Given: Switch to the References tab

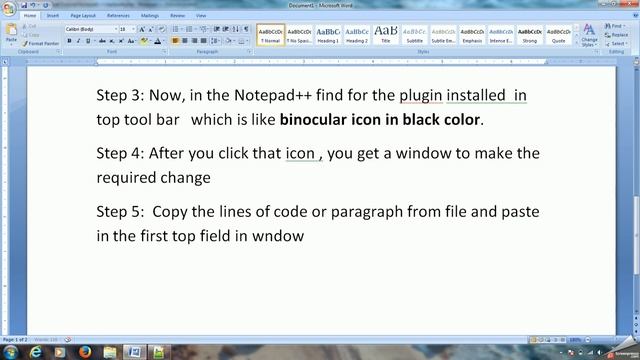Looking at the screenshot, I should pos(118,16).
